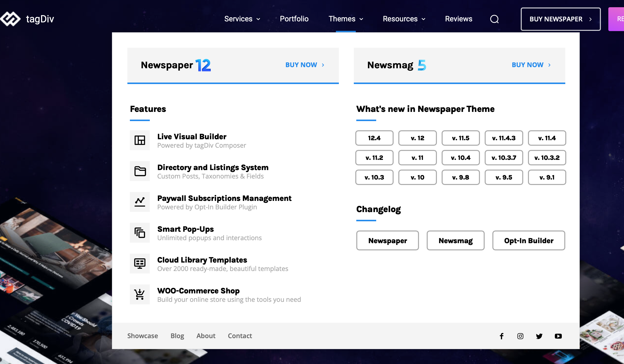Click the Newspaper 12 logo number
Screen dimensions: 624x364
[x=203, y=65]
